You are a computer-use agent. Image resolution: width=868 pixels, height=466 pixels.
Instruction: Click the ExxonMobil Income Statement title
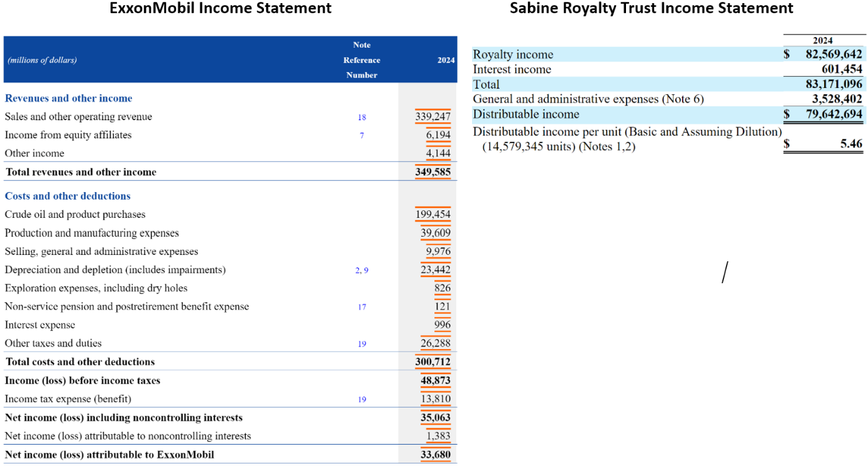click(221, 8)
